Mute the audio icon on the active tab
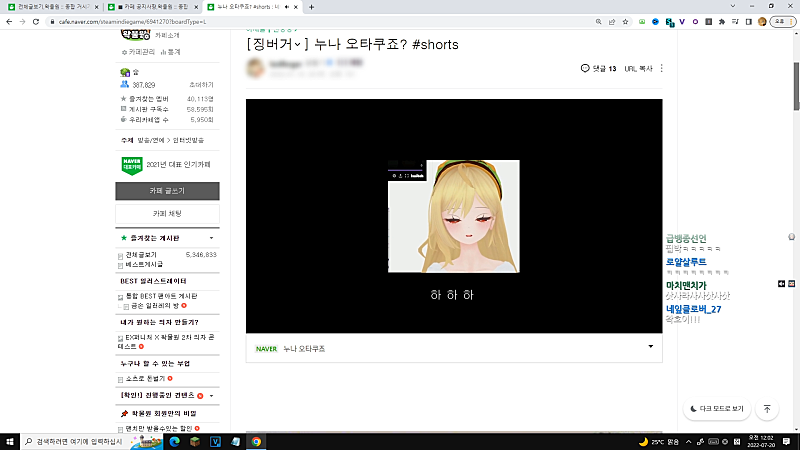Viewport: 800px width, 450px height. click(286, 7)
